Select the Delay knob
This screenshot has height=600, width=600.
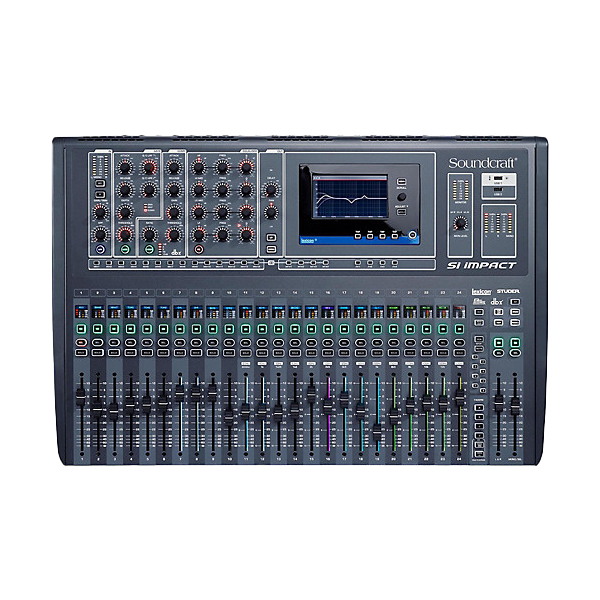click(x=271, y=189)
